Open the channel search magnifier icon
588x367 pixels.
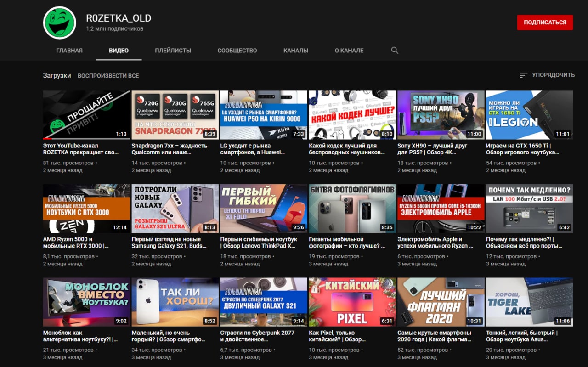395,51
